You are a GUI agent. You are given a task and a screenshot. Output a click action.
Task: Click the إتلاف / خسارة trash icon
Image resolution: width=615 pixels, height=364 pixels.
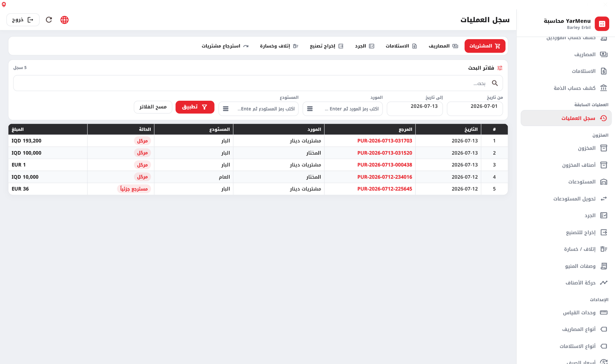point(604,249)
